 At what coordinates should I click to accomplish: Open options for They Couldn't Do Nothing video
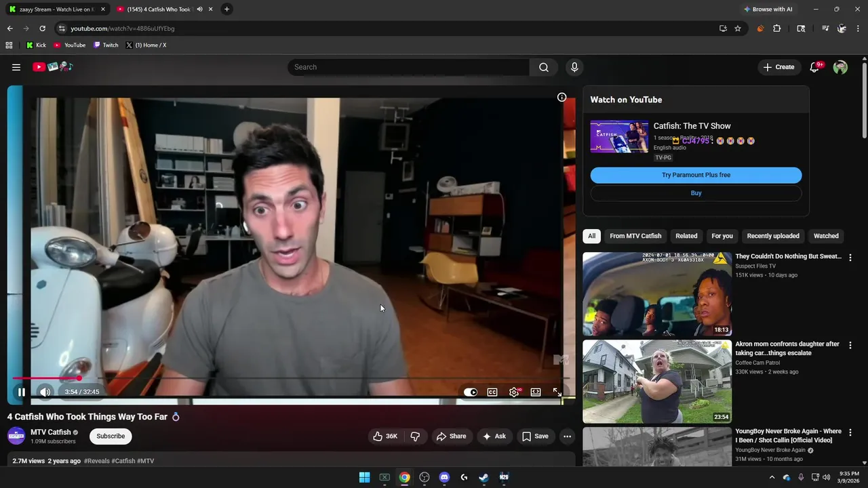850,258
